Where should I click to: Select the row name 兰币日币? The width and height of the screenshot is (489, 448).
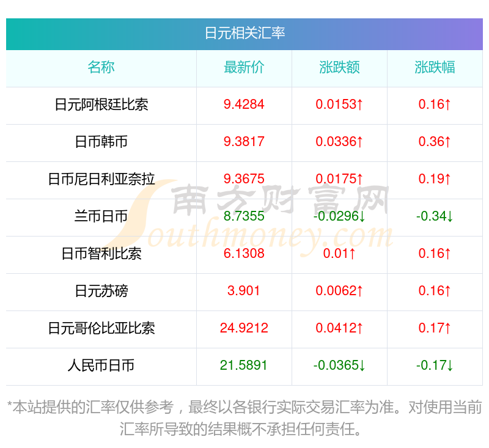(101, 216)
